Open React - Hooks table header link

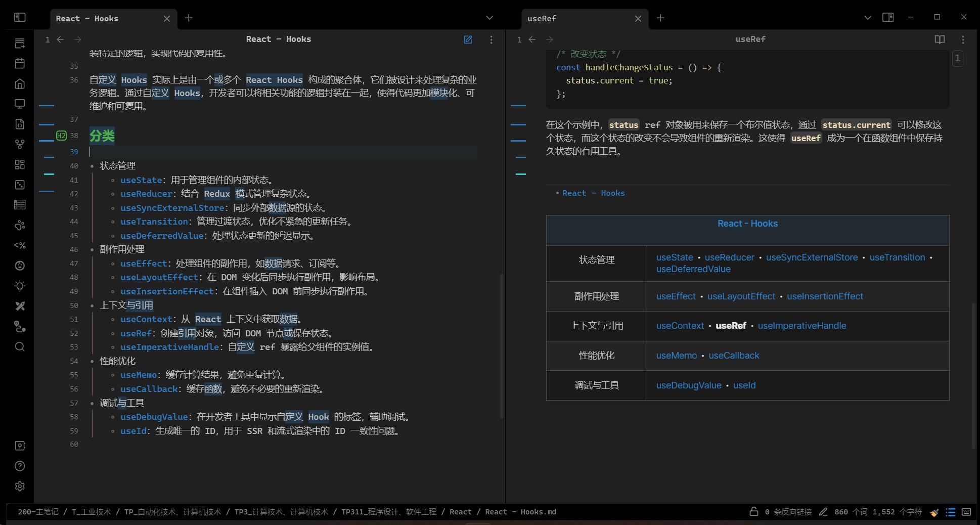coord(747,224)
